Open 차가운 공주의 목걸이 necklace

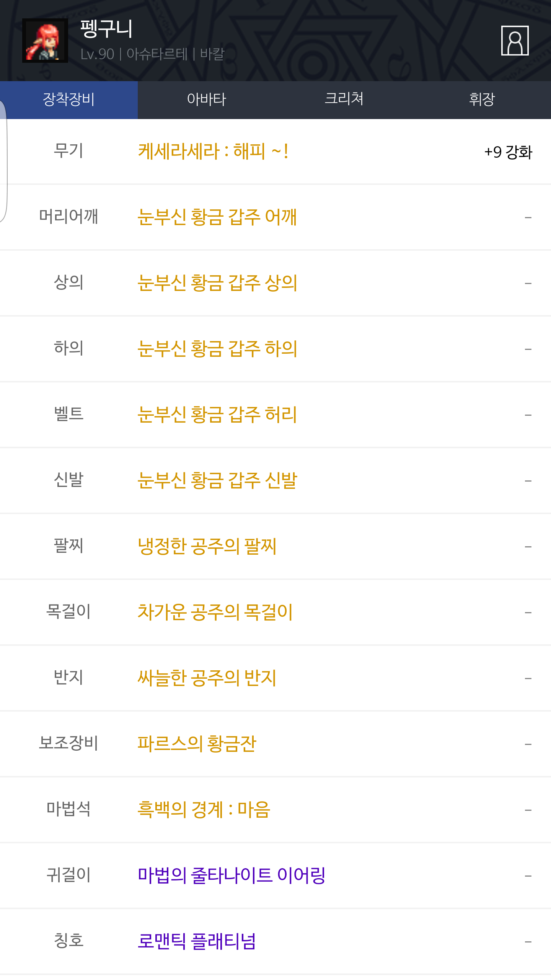point(215,612)
